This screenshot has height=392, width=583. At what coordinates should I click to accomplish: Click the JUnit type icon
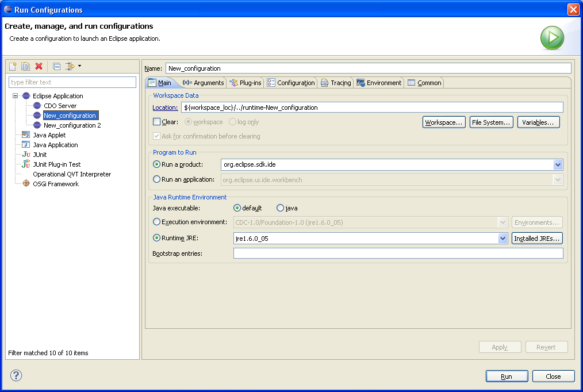click(x=26, y=155)
